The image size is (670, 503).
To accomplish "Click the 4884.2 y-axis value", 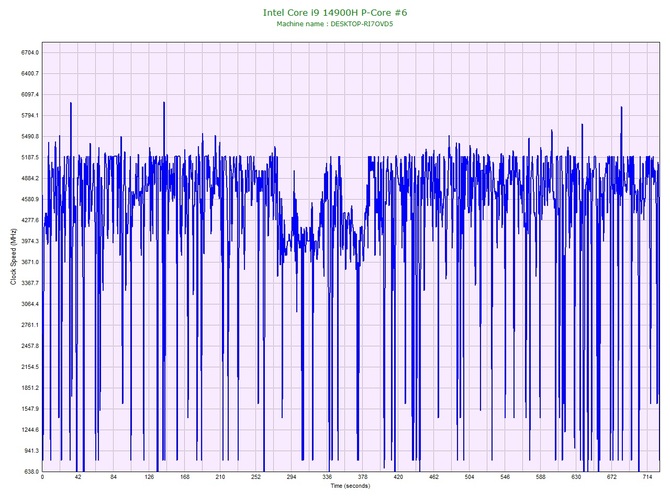I will click(30, 178).
